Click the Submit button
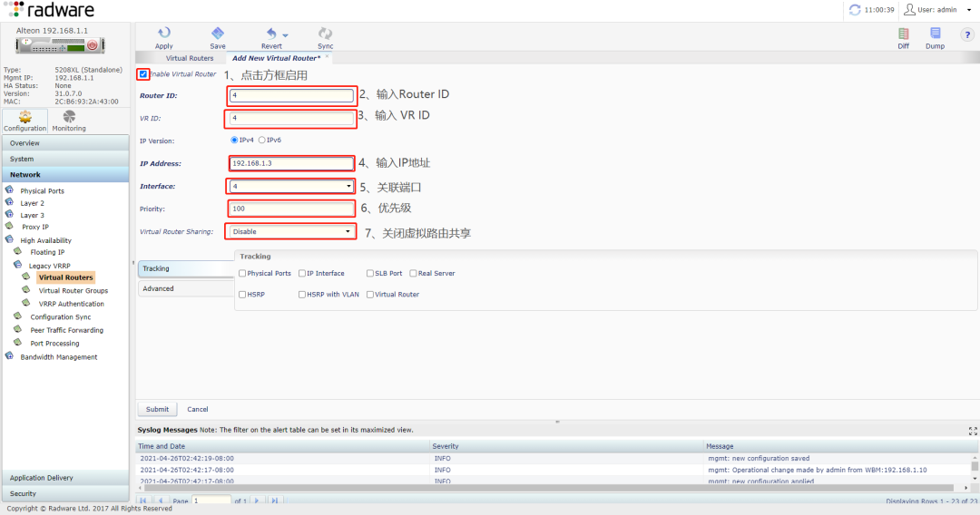The height and width of the screenshot is (515, 980). point(157,409)
